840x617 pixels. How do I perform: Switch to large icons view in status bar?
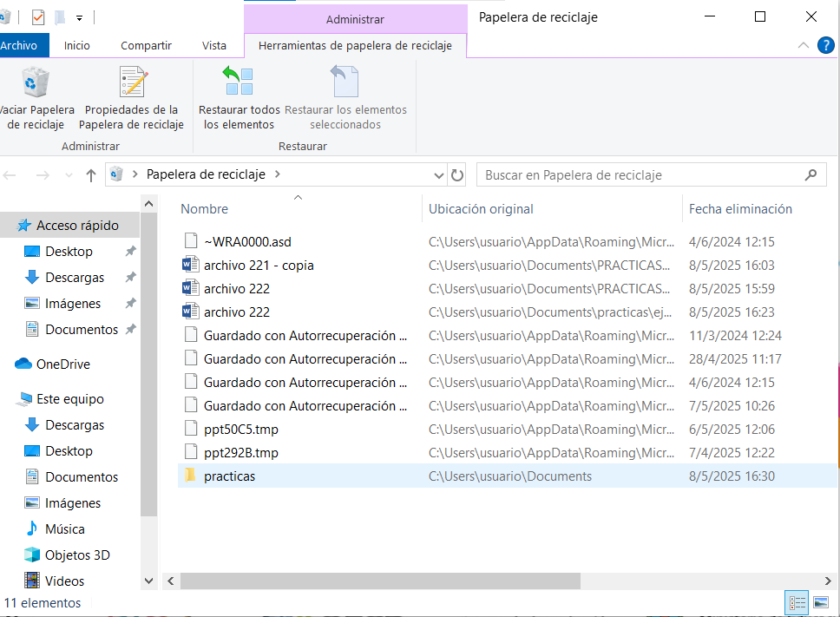(x=820, y=603)
